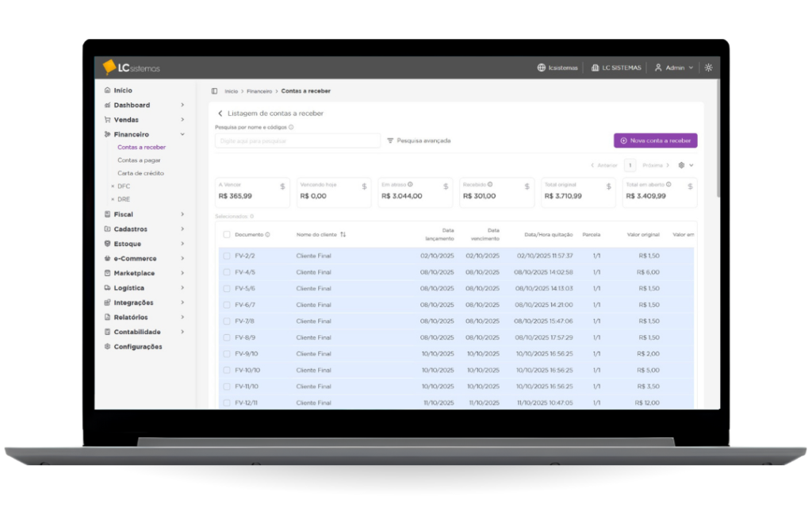
Task: Toggle the sidebar panel icon in breadcrumb
Action: pos(214,91)
